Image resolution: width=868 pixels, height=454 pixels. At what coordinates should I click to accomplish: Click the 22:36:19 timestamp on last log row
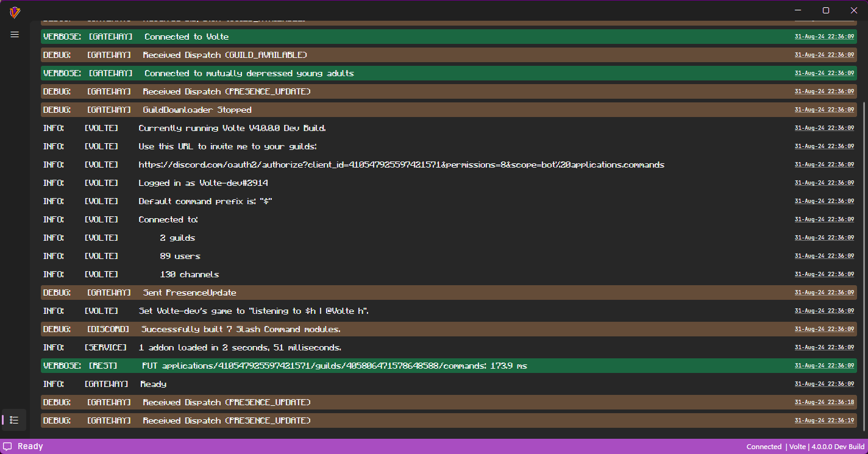pos(824,420)
